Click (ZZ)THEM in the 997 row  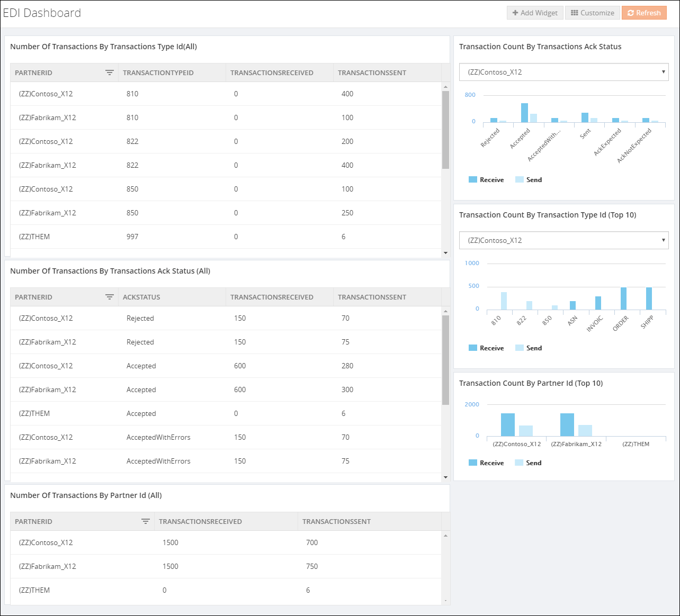tap(34, 237)
